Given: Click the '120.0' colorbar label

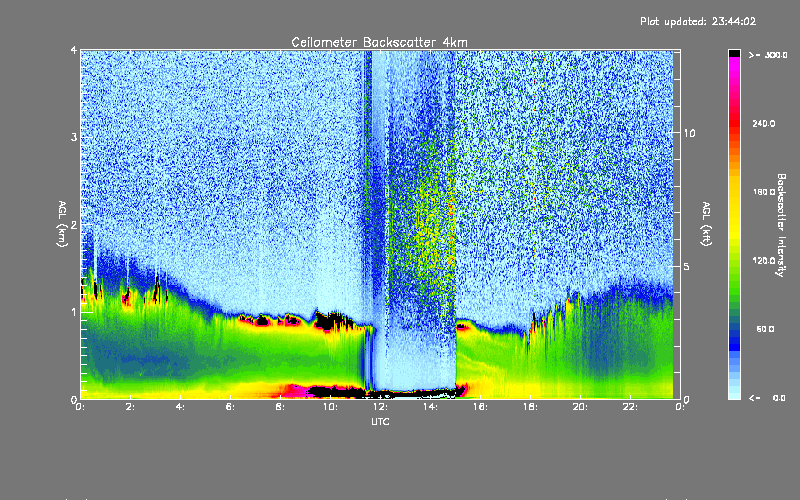Looking at the screenshot, I should [x=764, y=261].
